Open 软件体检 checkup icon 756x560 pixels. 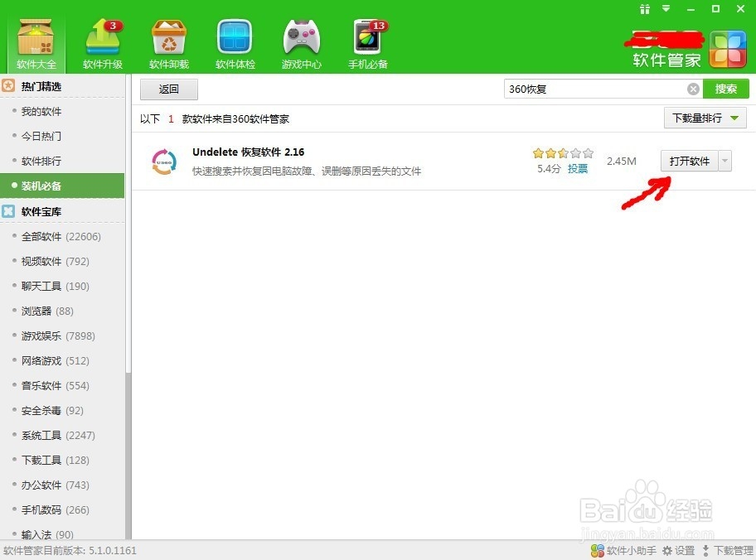pyautogui.click(x=235, y=37)
